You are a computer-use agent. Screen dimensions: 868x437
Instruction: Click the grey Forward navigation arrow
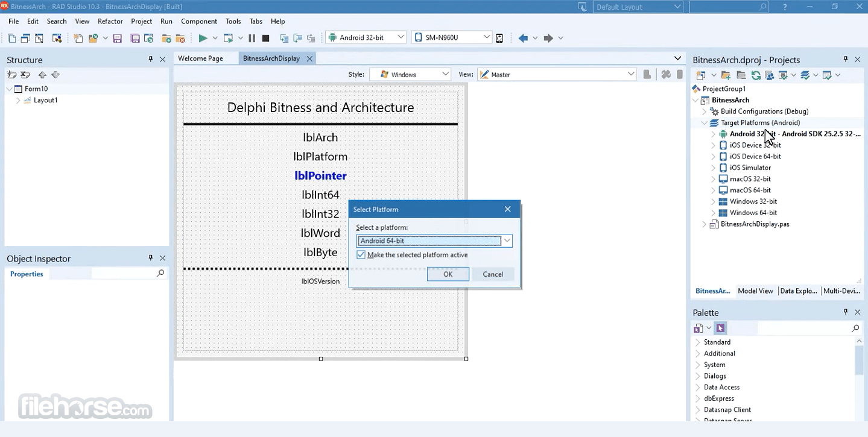tap(548, 38)
